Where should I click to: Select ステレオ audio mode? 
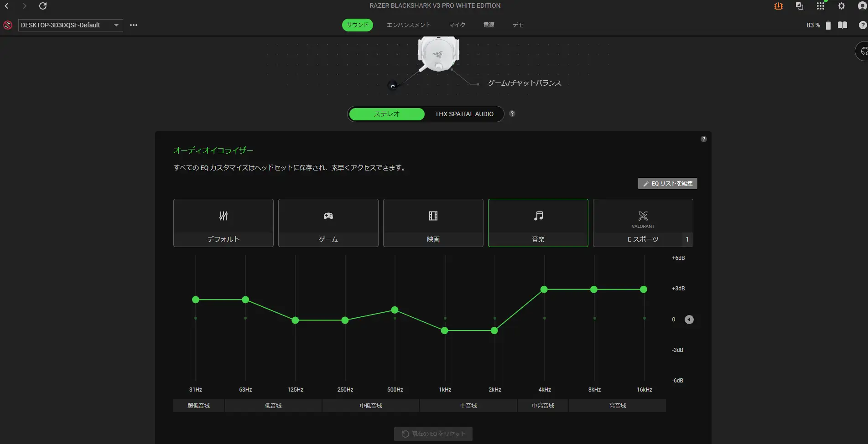coord(387,114)
